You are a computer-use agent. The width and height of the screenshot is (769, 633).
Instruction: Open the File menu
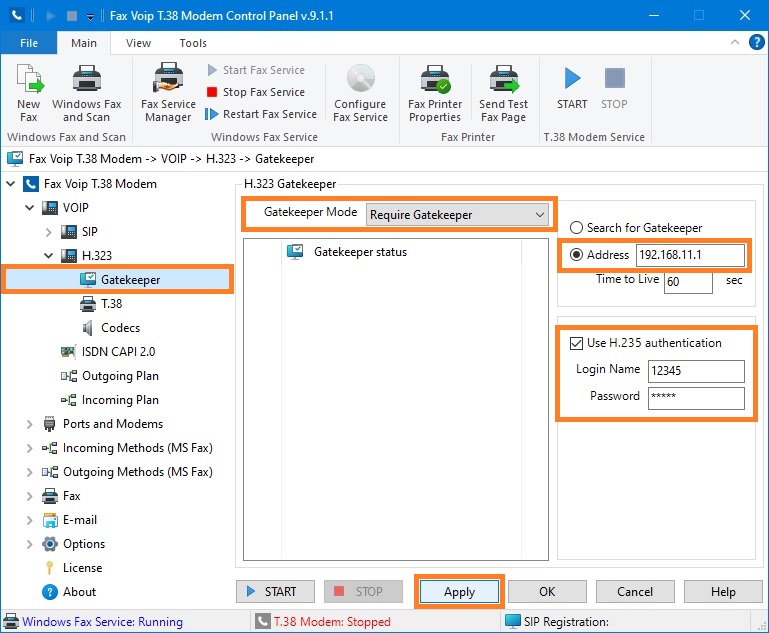(29, 43)
